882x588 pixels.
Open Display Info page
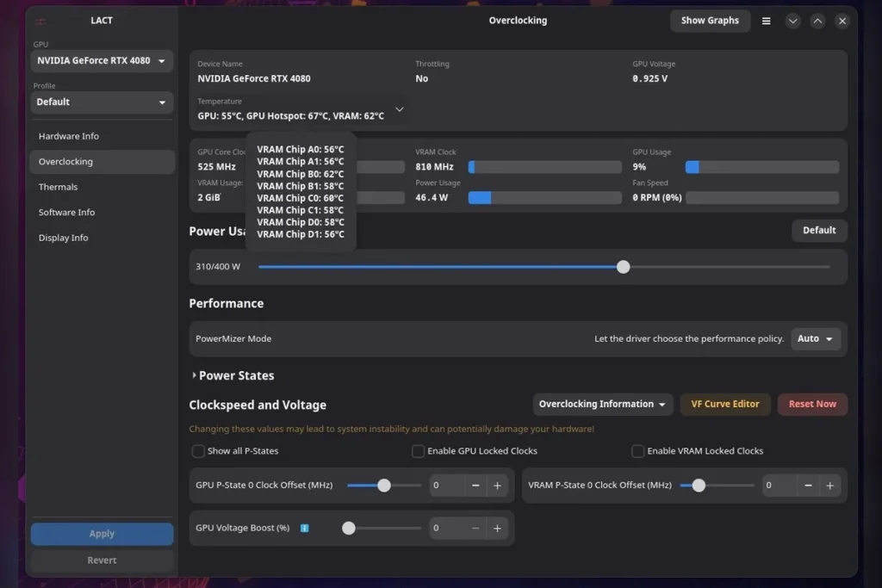[102, 238]
